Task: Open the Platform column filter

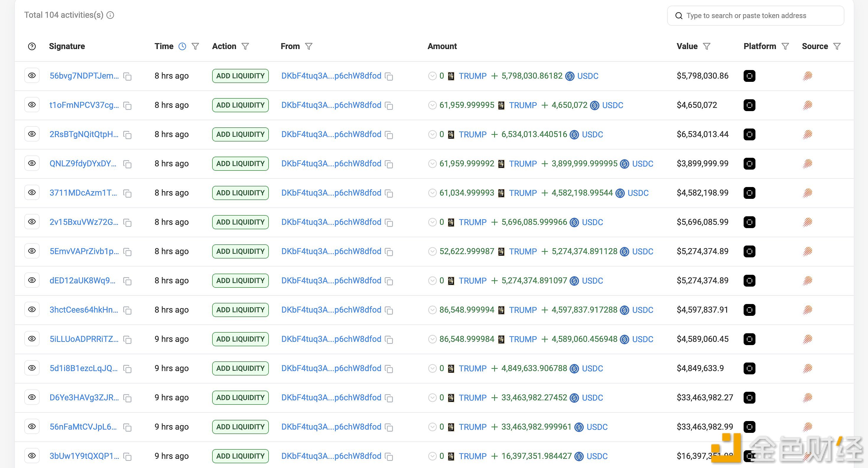Action: [x=785, y=46]
